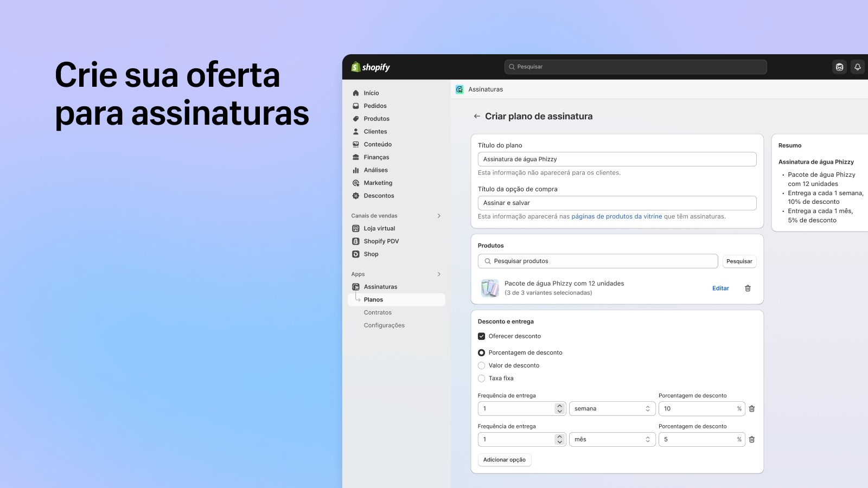This screenshot has height=488, width=868.
Task: Open the mês interval dropdown
Action: pos(612,440)
